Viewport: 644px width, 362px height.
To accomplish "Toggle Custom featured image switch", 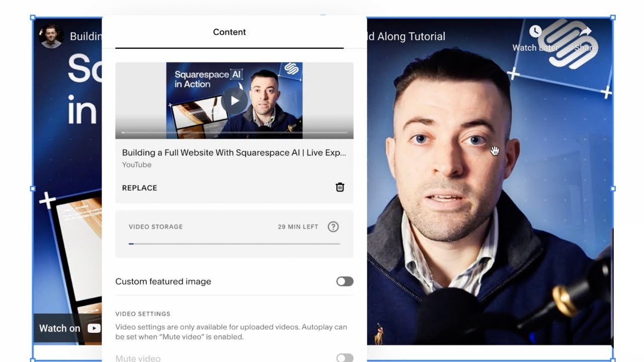I will pos(345,282).
